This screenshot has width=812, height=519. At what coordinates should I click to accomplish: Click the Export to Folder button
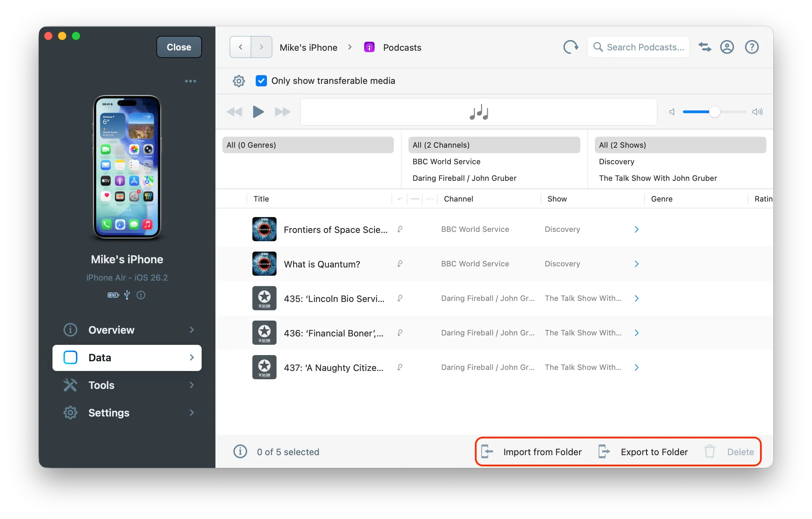654,452
